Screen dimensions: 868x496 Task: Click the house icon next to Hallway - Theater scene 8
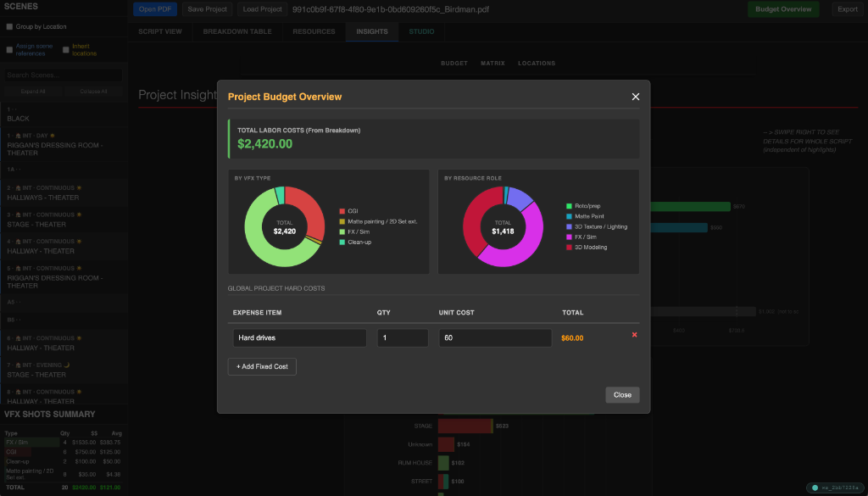[17, 392]
